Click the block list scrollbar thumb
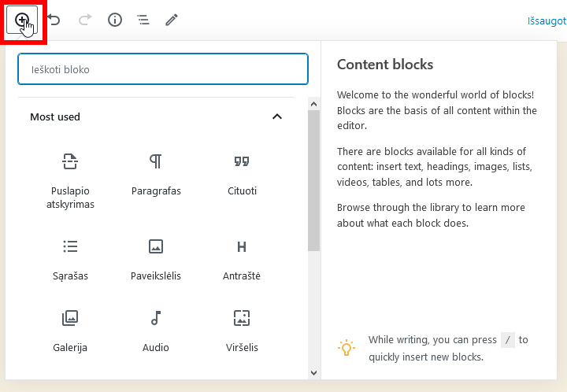Viewport: 567px width, 392px height. coord(314,180)
